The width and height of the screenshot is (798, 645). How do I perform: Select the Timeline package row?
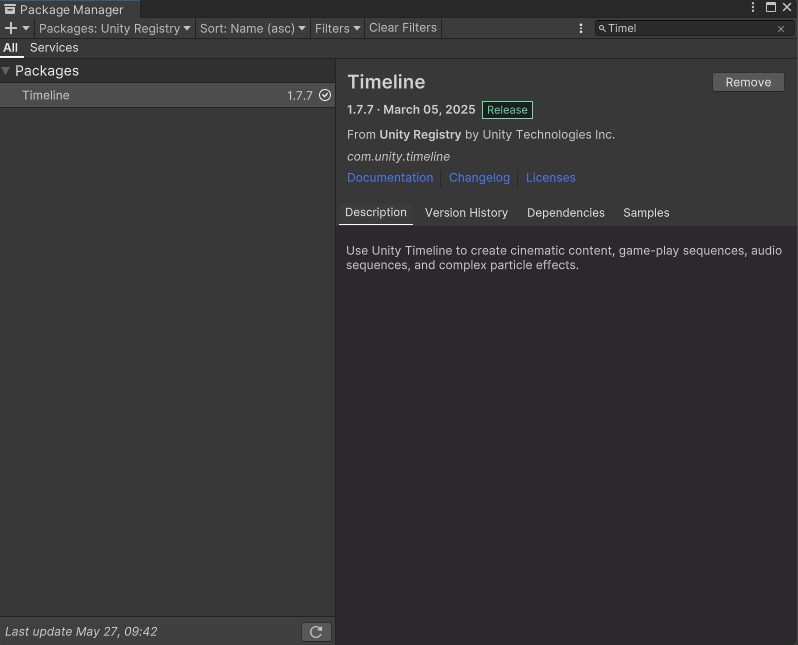tap(167, 95)
